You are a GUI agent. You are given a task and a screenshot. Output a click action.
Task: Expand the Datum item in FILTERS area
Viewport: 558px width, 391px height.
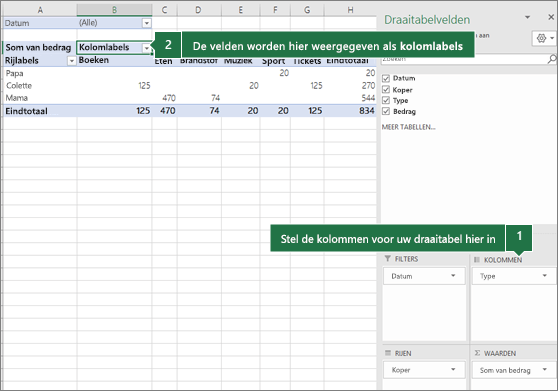tap(453, 276)
